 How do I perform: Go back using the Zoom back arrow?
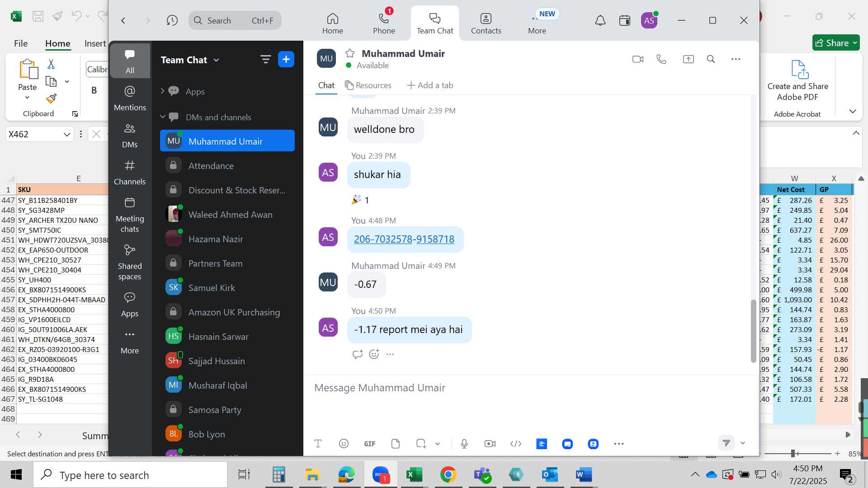tap(123, 20)
